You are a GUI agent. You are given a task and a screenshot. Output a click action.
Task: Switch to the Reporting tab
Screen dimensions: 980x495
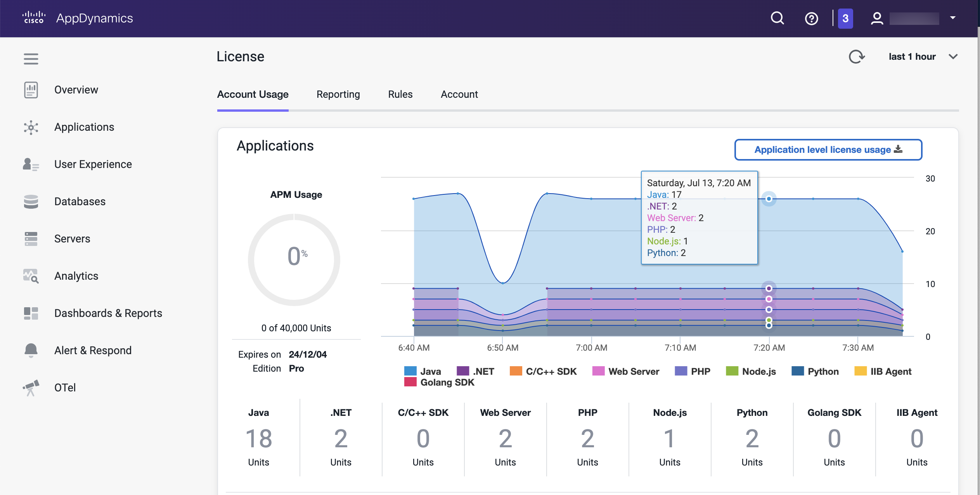pyautogui.click(x=338, y=94)
